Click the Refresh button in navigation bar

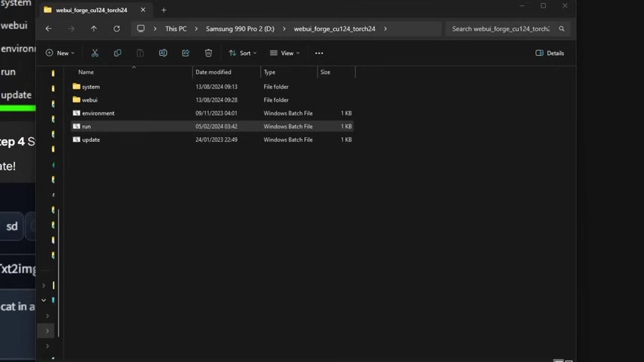116,29
